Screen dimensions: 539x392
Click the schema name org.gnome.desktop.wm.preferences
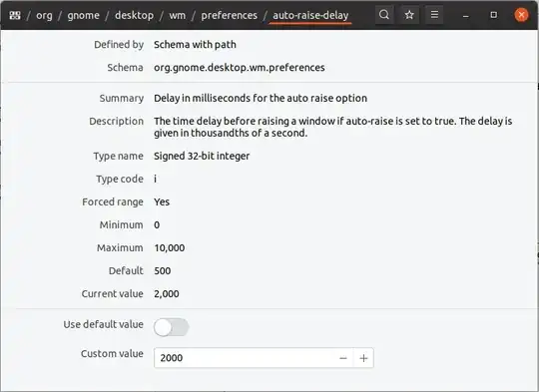[x=240, y=68]
